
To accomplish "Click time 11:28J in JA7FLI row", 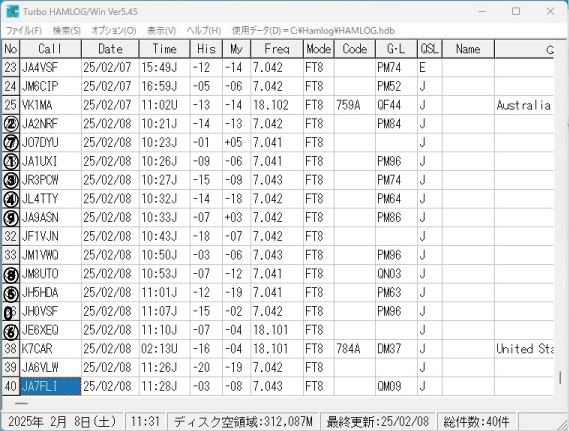I will [x=159, y=386].
